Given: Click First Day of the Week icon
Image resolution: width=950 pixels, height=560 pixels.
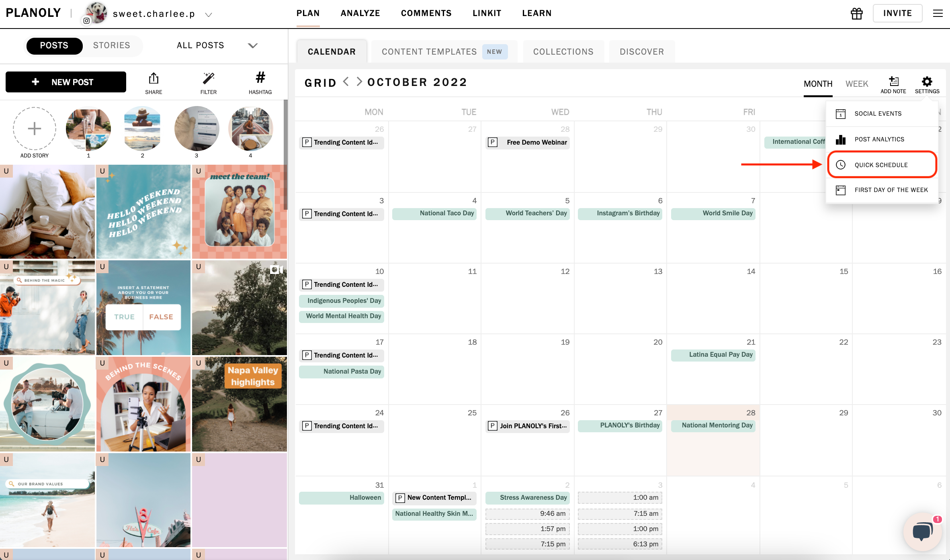Looking at the screenshot, I should point(841,190).
